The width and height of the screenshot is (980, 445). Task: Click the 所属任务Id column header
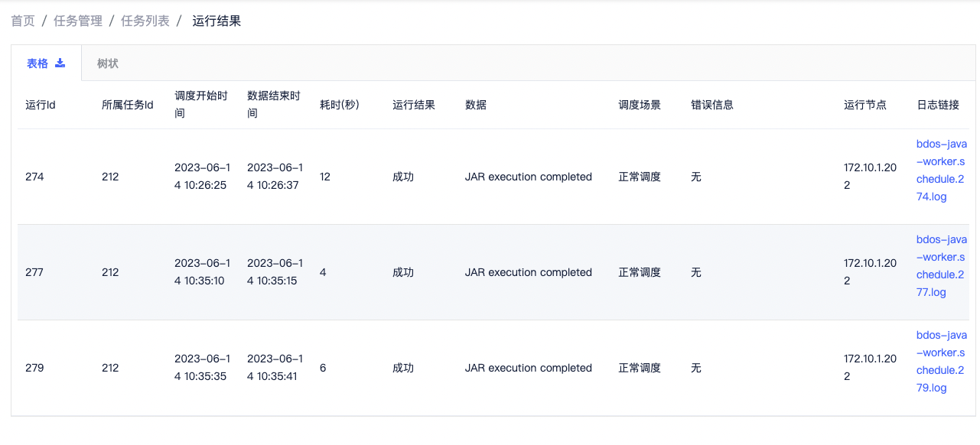(x=128, y=106)
